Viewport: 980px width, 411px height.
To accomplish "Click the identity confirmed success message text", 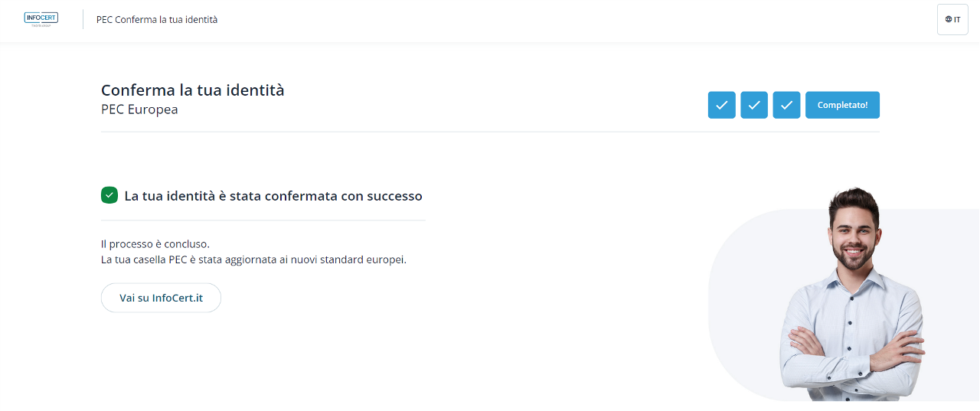I will click(273, 196).
